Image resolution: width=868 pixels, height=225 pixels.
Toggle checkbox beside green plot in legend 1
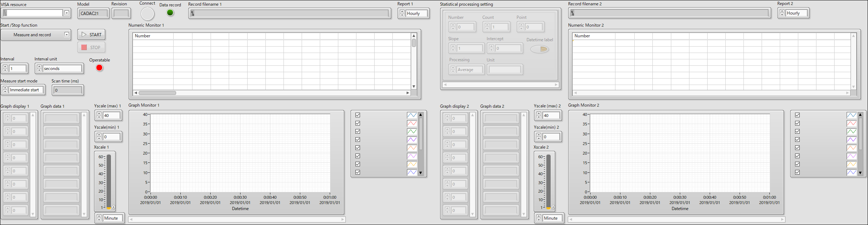358,132
